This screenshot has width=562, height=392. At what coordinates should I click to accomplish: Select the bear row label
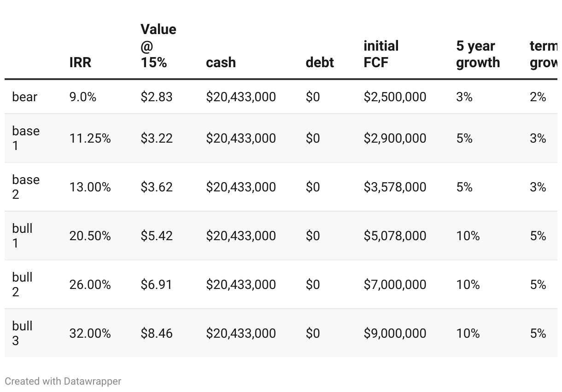pyautogui.click(x=24, y=97)
